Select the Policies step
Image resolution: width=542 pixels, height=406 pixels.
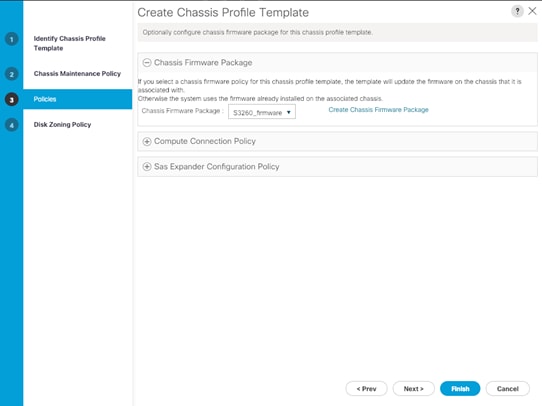pyautogui.click(x=77, y=99)
